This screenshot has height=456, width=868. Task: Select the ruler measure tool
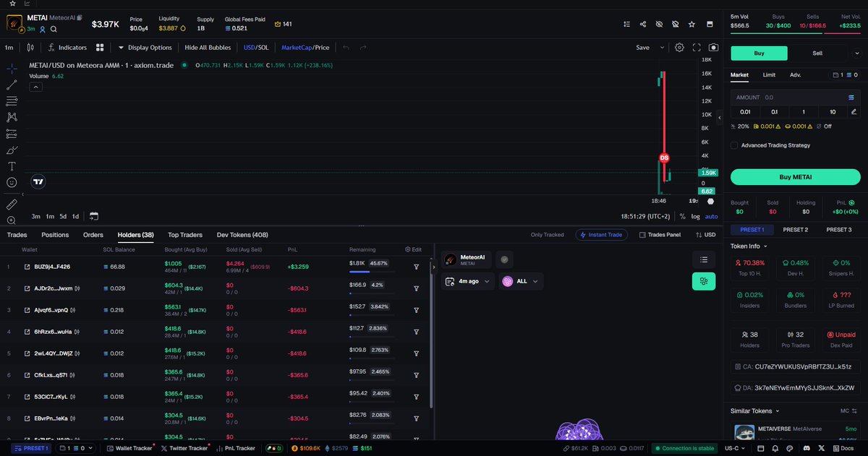tap(12, 205)
